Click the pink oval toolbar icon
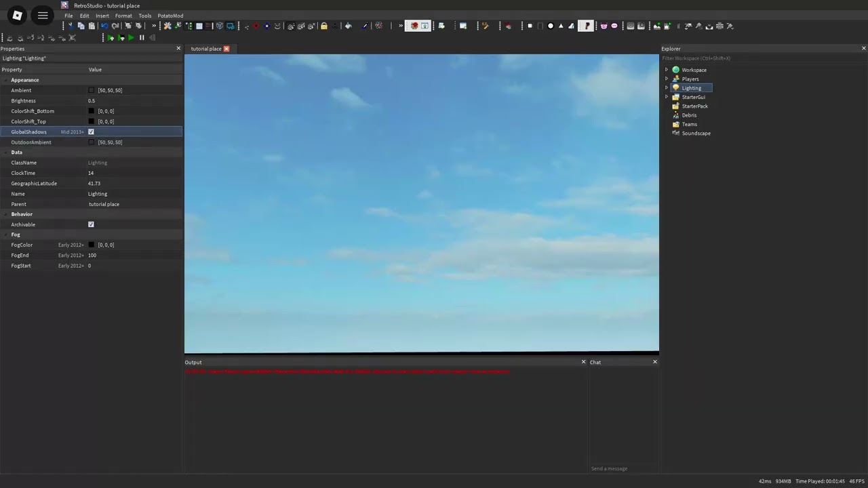868x488 pixels. [614, 26]
